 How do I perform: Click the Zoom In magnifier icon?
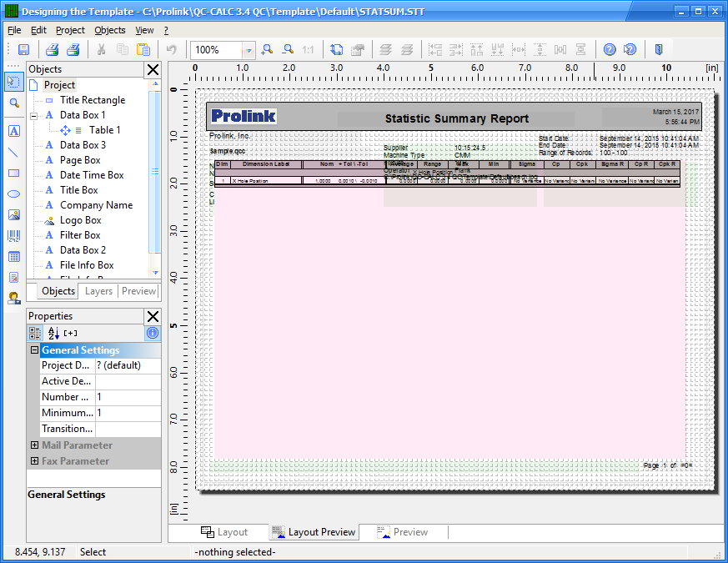click(267, 50)
